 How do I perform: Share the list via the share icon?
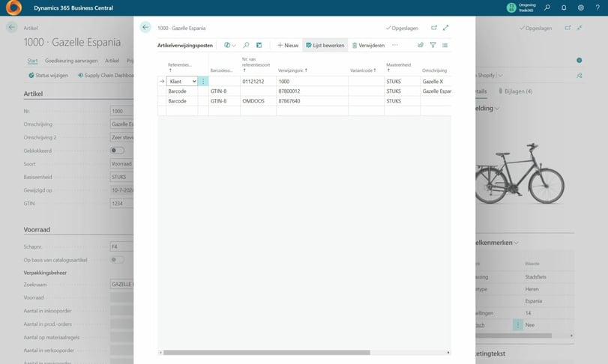click(x=421, y=45)
